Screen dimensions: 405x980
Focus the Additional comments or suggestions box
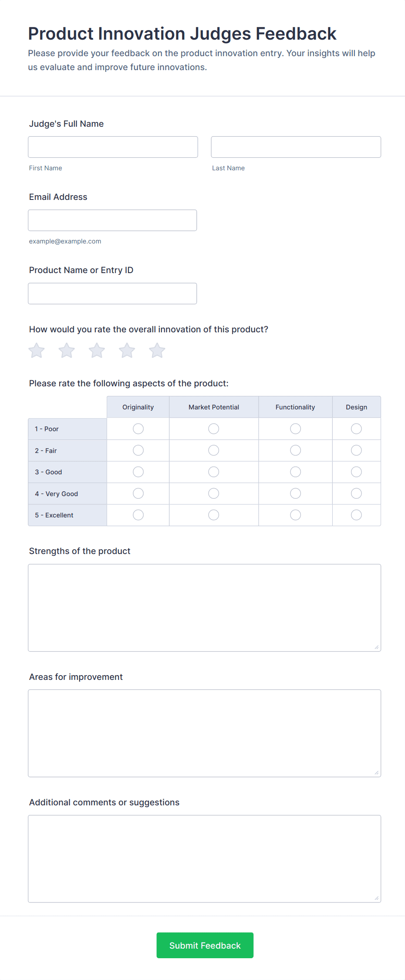tap(204, 858)
